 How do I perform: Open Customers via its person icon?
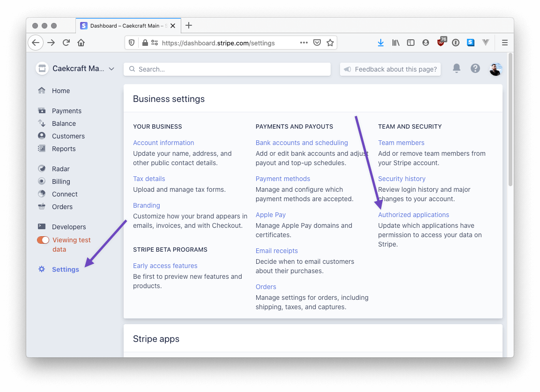43,136
